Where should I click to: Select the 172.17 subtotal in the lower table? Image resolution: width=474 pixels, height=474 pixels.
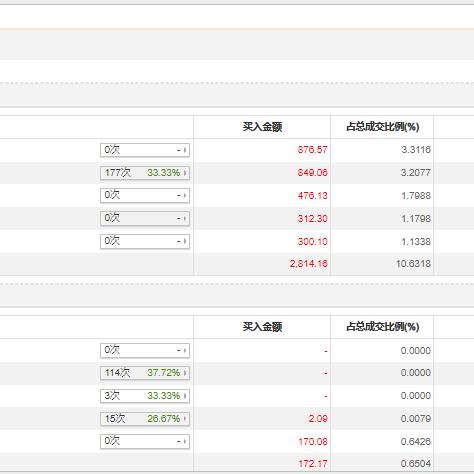coord(313,464)
